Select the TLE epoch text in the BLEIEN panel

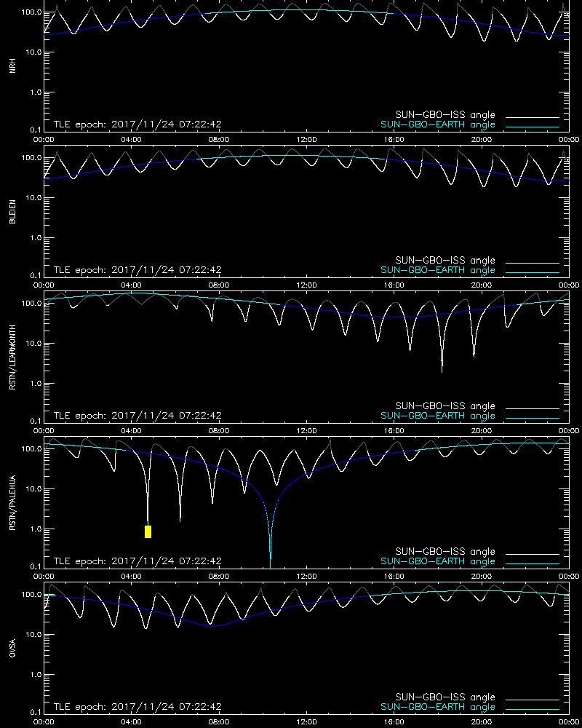tap(137, 270)
